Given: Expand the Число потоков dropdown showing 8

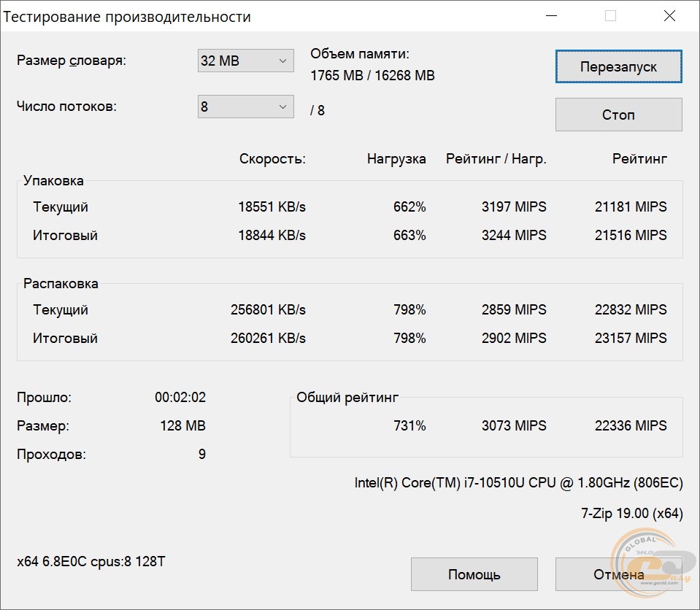Looking at the screenshot, I should click(245, 107).
